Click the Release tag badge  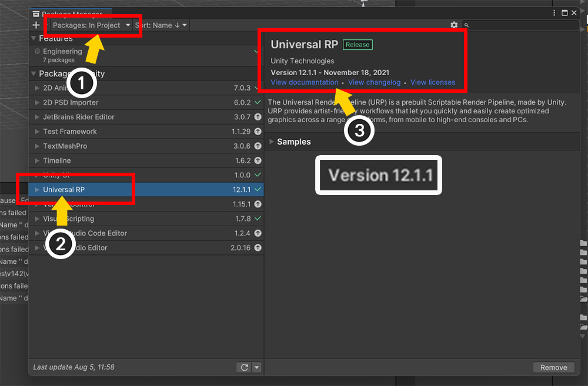[358, 45]
